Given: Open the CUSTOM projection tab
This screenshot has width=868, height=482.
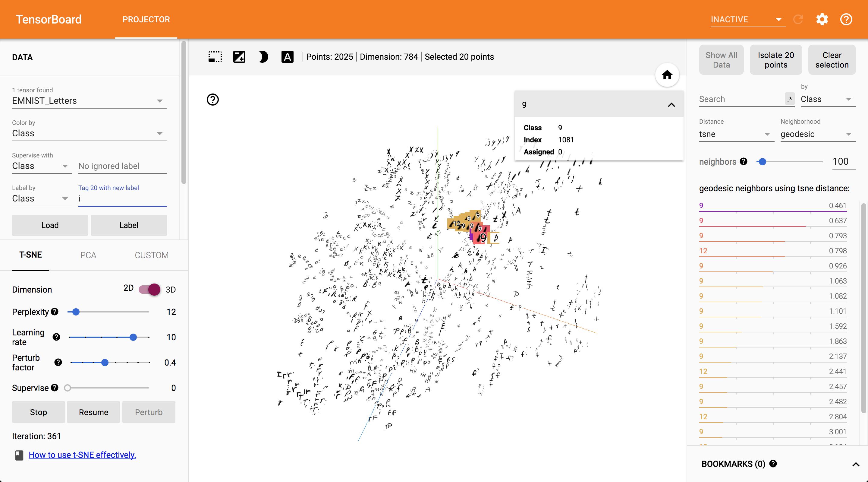Looking at the screenshot, I should 152,255.
